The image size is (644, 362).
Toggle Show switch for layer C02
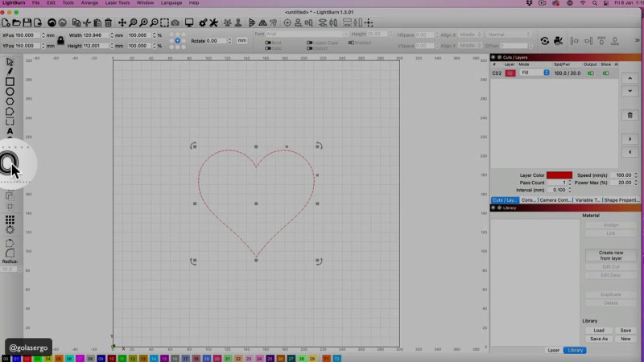point(605,73)
